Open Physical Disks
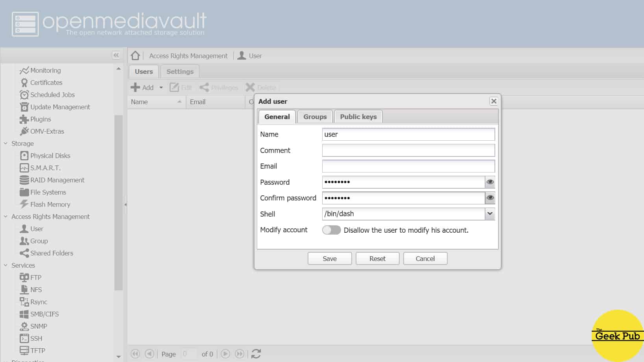 coord(45,156)
